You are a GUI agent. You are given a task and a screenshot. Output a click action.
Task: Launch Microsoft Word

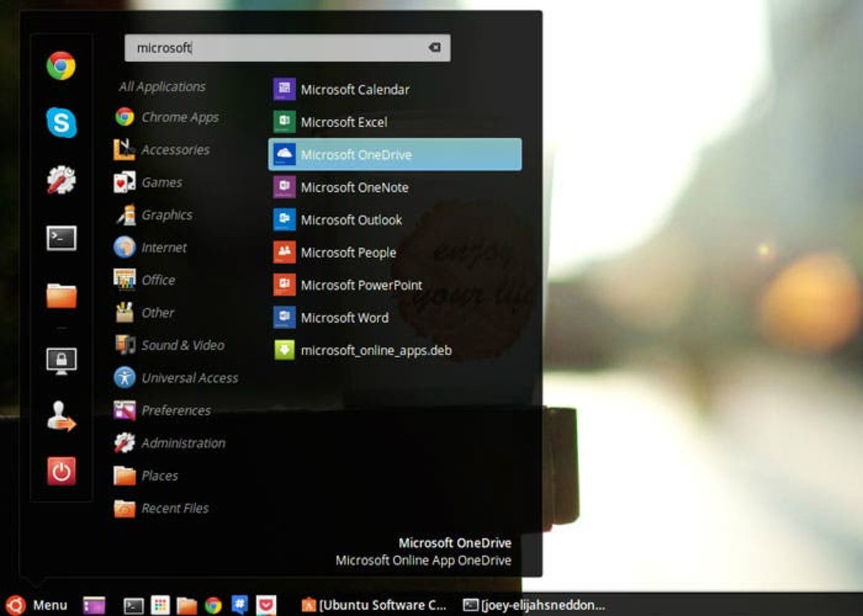[395, 318]
